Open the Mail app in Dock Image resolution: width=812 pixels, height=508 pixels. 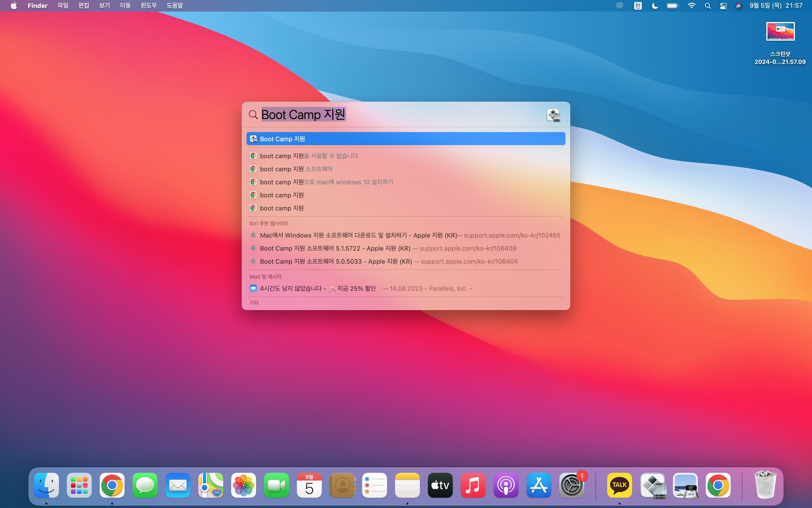[x=178, y=485]
